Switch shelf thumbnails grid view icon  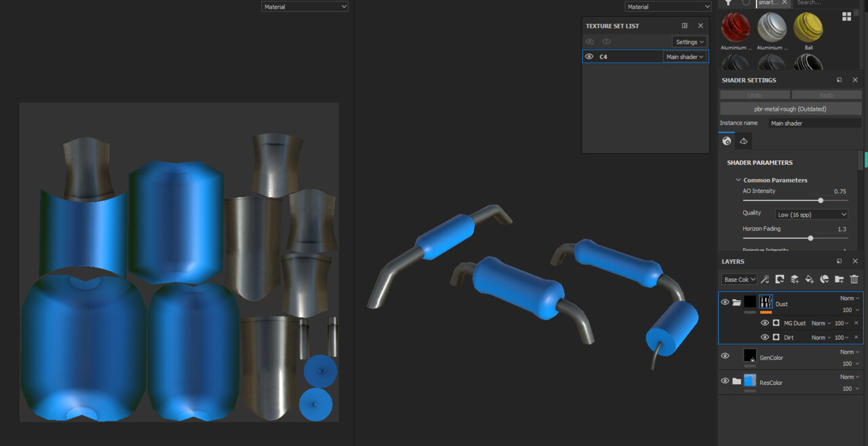tap(846, 16)
